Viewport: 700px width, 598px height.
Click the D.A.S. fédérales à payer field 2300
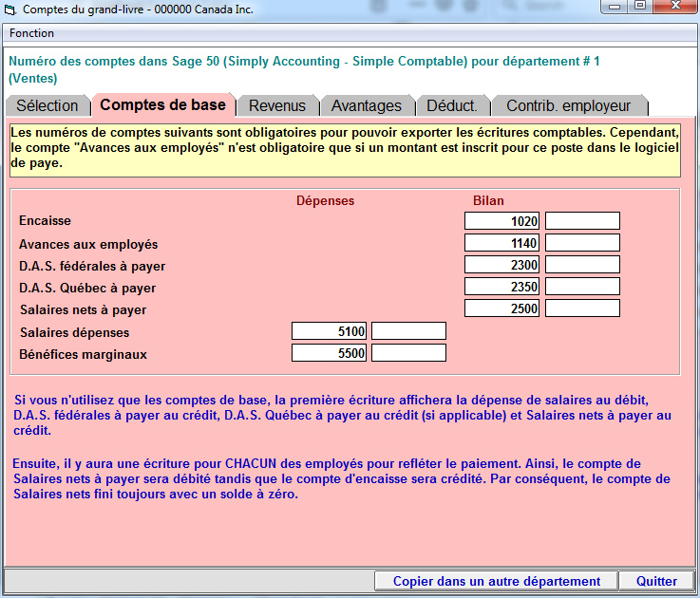(502, 265)
